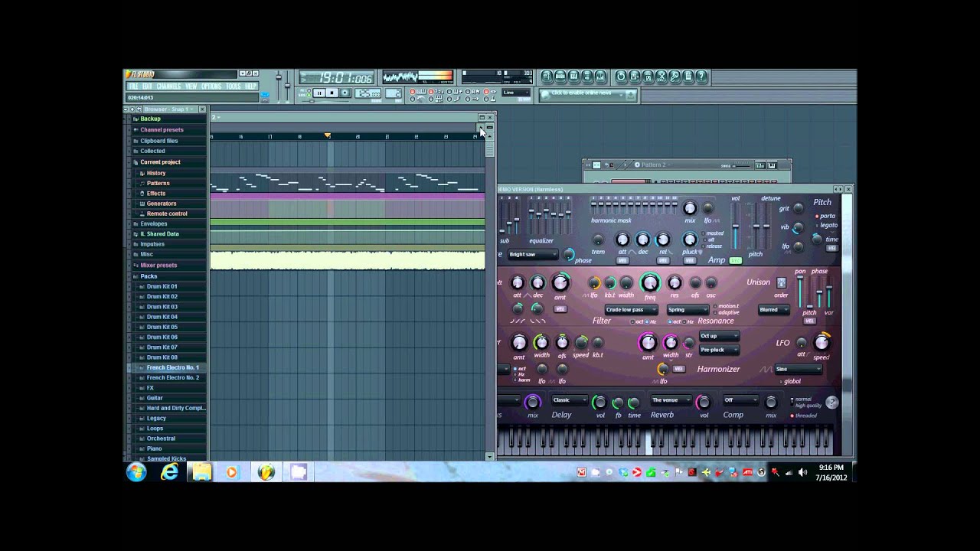Viewport: 980px width, 551px height.
Task: Open the Bright saw waveform dropdown
Action: click(x=534, y=255)
